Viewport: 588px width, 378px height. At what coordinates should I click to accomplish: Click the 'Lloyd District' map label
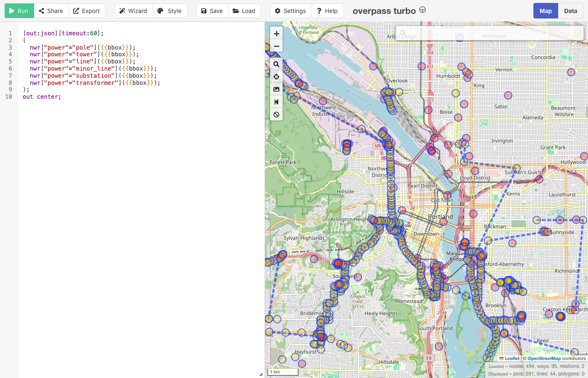(475, 178)
